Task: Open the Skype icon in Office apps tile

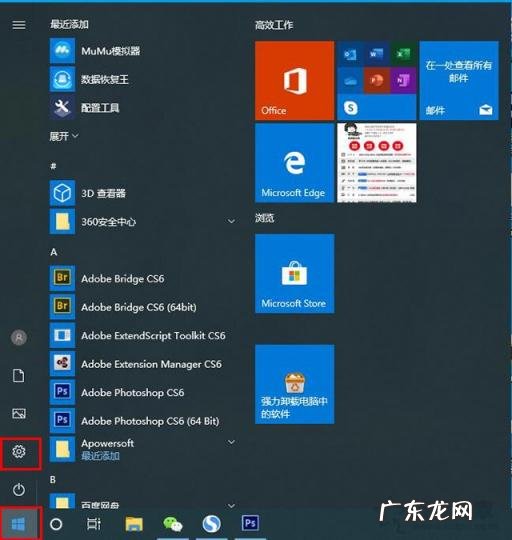Action: pos(351,108)
